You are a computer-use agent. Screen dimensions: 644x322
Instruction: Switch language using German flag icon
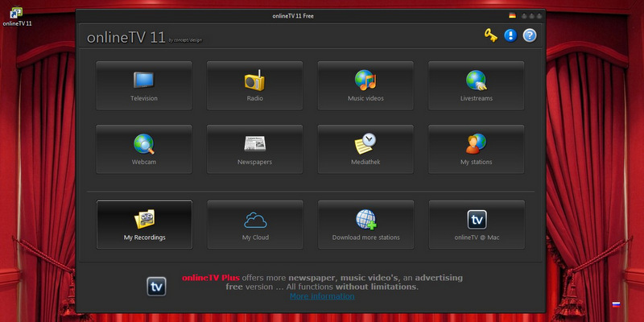[x=512, y=15]
